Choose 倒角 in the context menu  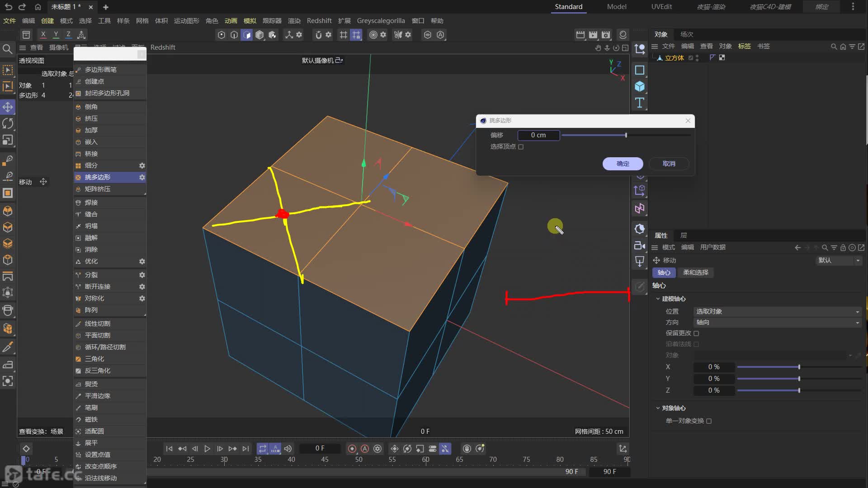110,107
